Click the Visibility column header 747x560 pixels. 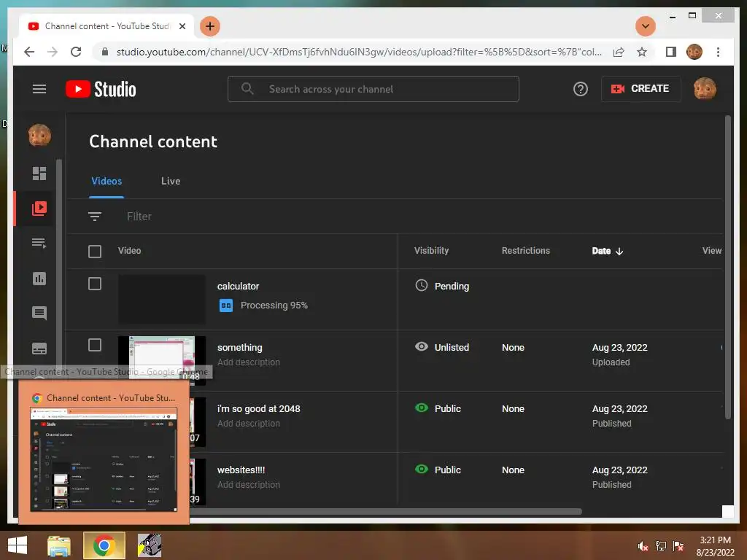coord(431,251)
